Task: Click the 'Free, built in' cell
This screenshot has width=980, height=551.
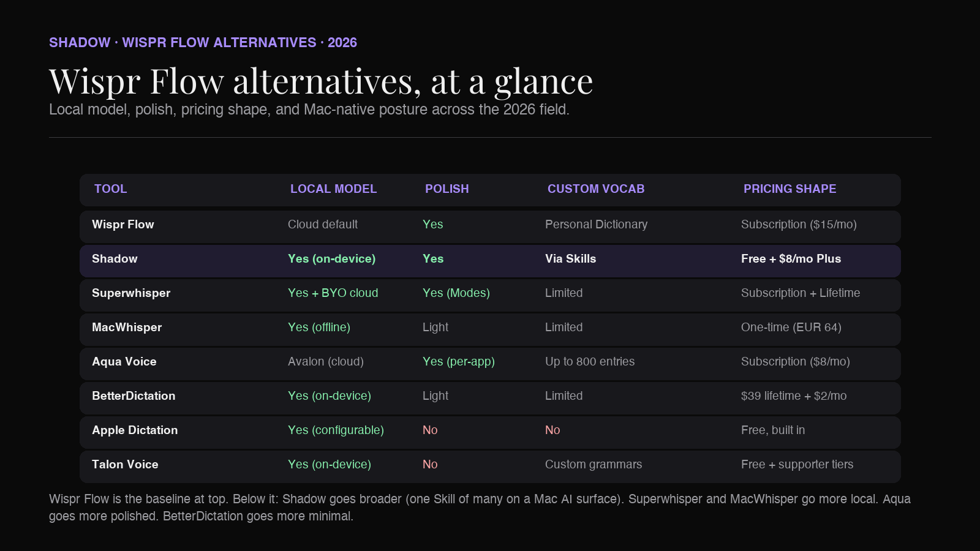Action: [x=773, y=430]
